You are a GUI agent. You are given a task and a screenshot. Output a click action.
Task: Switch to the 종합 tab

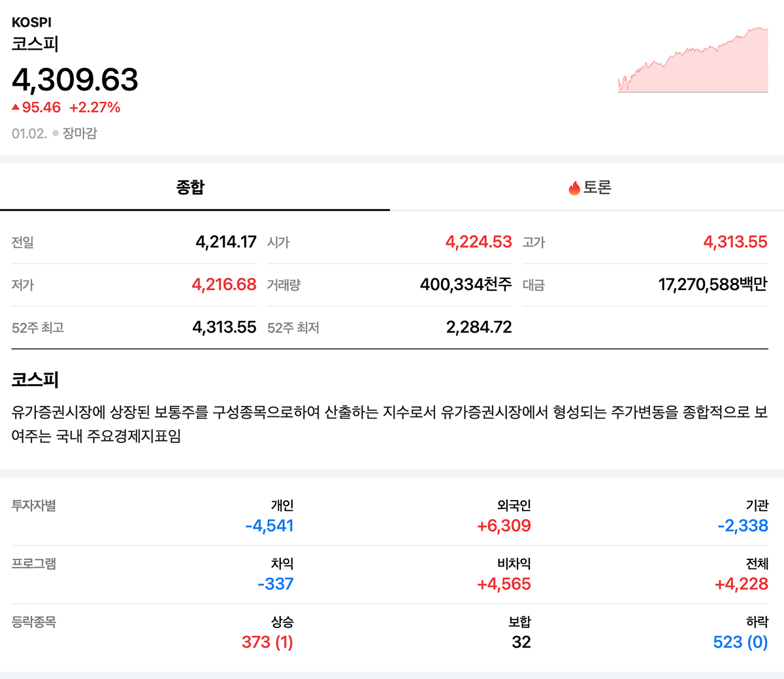tap(190, 188)
